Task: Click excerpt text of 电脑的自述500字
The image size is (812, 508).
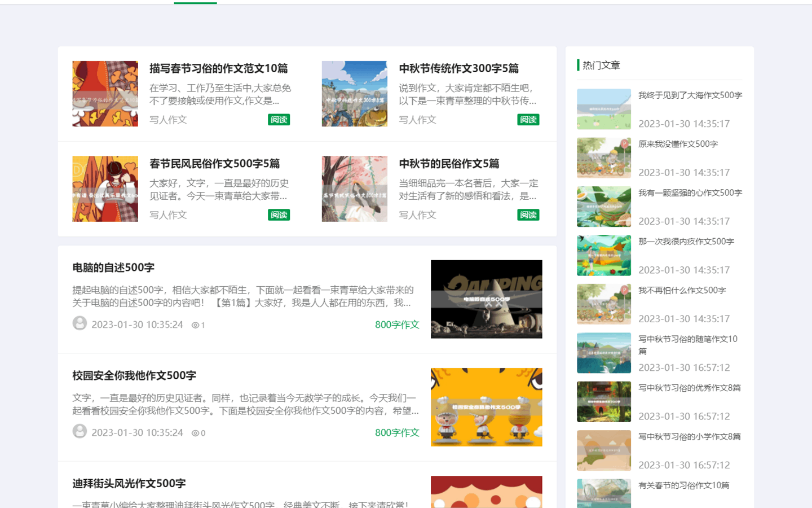Action: pos(243,296)
